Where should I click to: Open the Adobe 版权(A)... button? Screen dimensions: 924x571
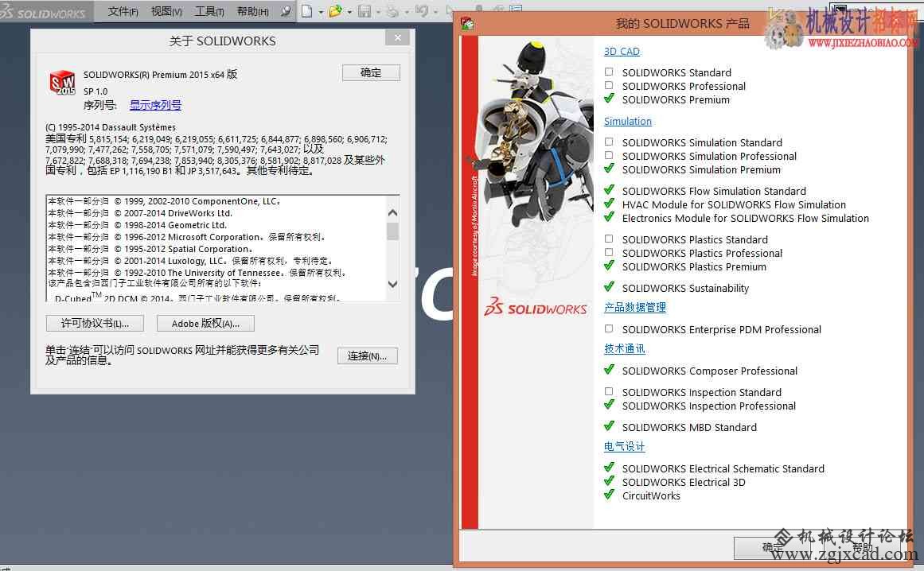click(205, 323)
